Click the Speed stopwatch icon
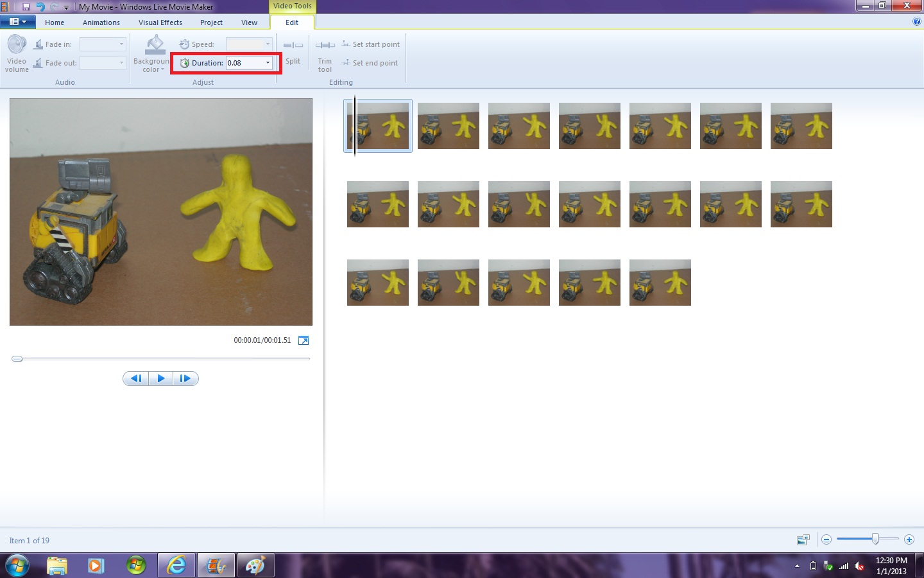 pos(184,44)
